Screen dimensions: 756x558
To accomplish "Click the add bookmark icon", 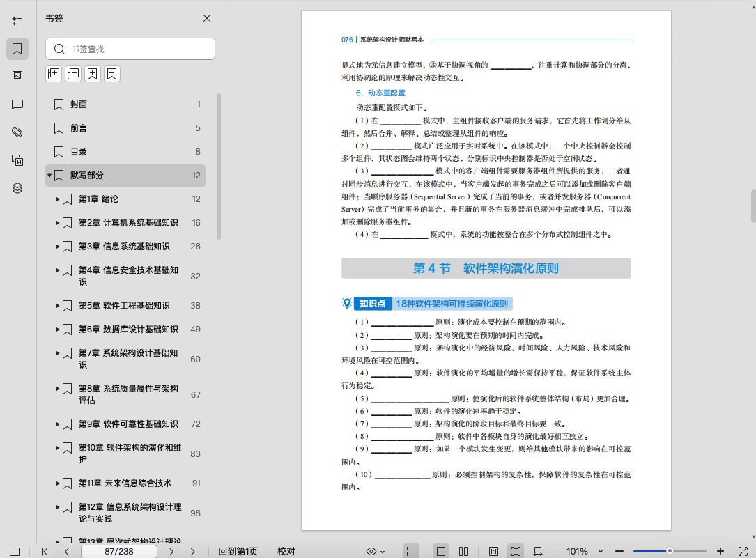I will coord(92,74).
